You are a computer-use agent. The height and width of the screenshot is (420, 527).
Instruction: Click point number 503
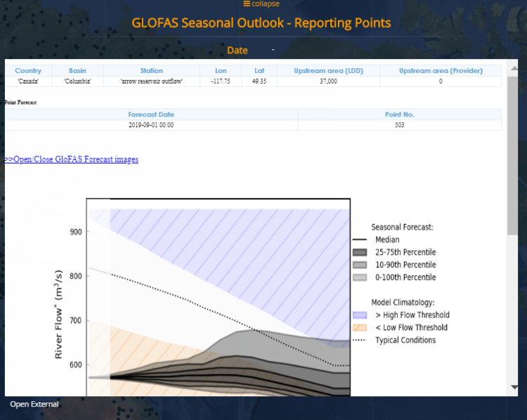pos(400,125)
